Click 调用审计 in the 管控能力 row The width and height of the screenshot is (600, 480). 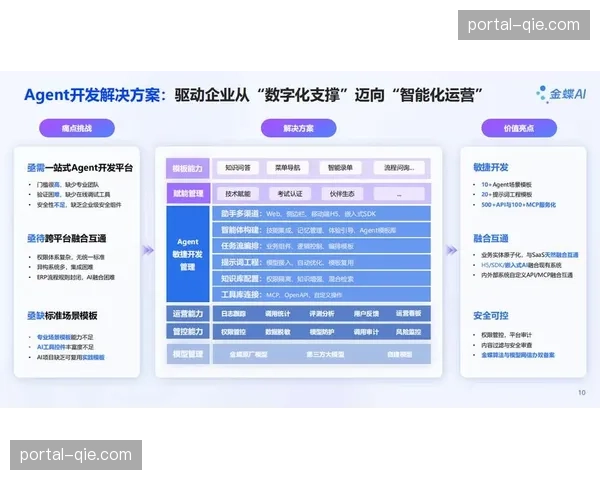[366, 332]
